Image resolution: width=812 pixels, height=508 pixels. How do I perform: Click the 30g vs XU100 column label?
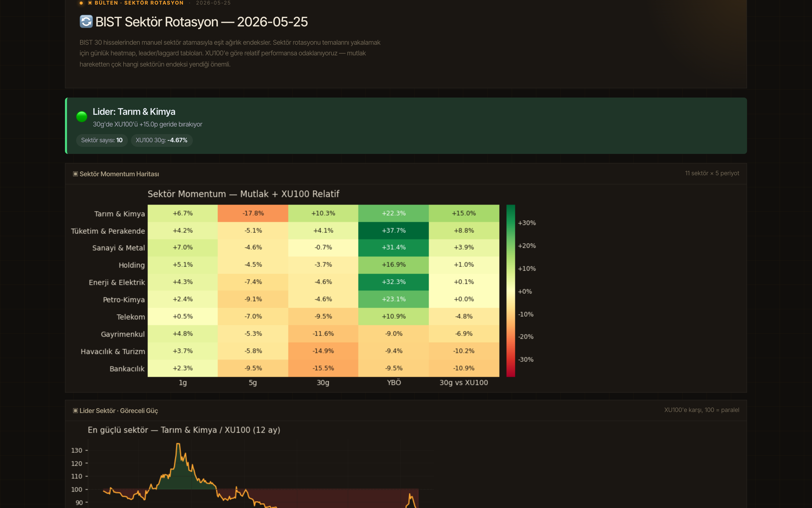click(464, 382)
